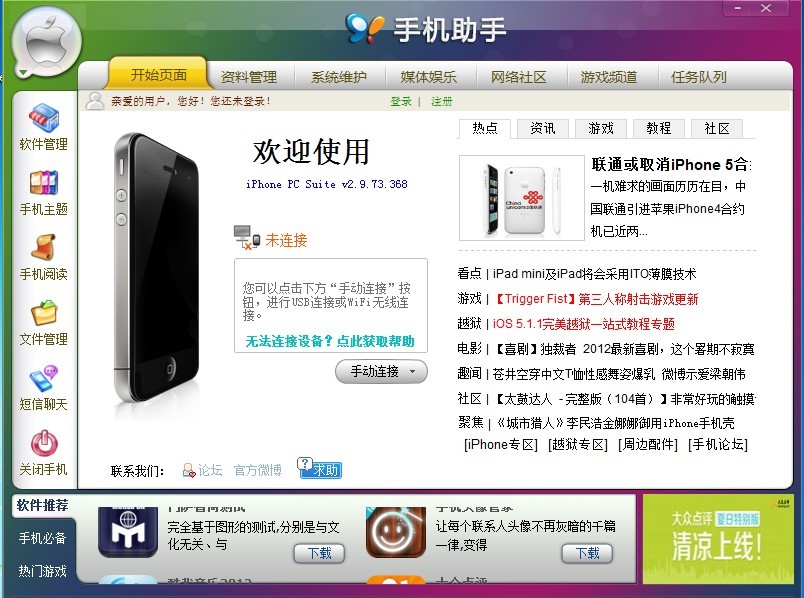804x598 pixels.
Task: Open iPhone 5 China Unicom news thumbnail
Action: point(521,198)
